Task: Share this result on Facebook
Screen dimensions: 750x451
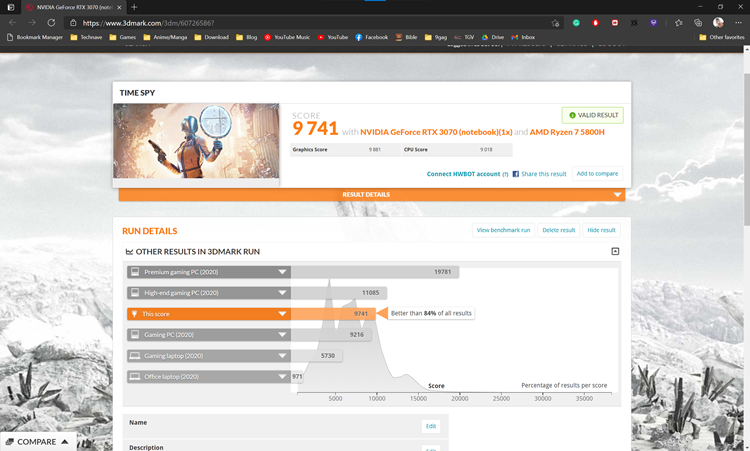Action: [540, 174]
